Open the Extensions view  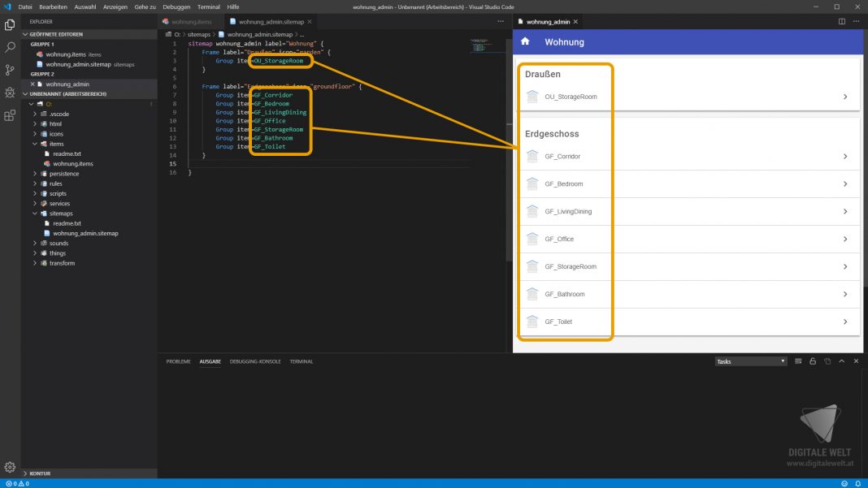click(10, 115)
